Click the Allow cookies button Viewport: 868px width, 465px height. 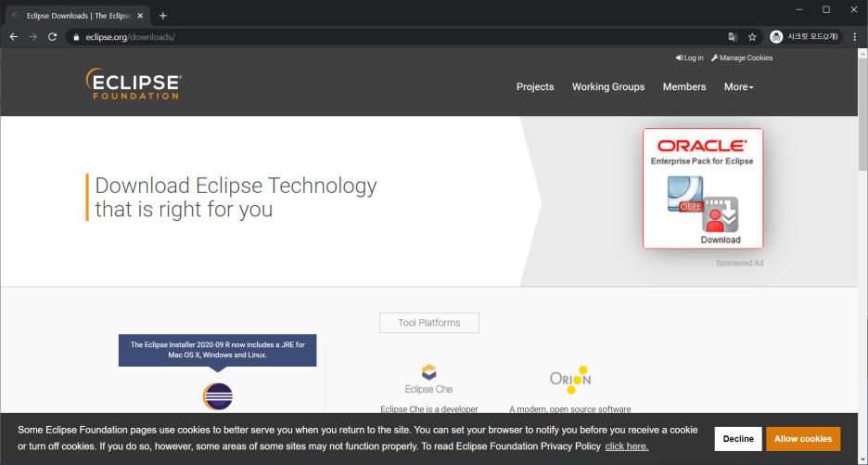coord(803,438)
